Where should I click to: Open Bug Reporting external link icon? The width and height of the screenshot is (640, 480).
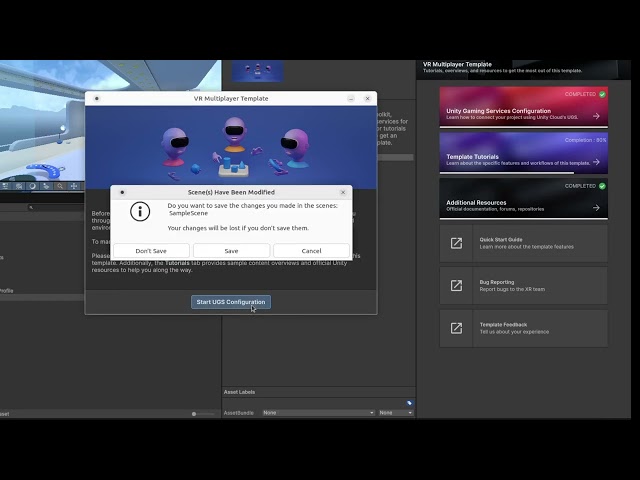point(456,286)
